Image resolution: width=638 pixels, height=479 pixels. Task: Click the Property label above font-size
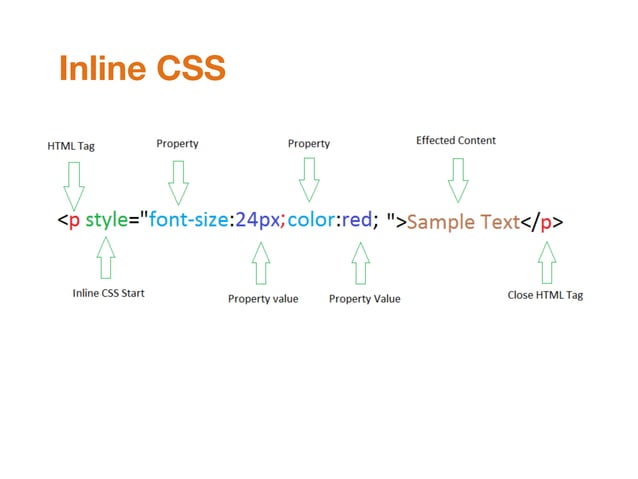pos(177,144)
